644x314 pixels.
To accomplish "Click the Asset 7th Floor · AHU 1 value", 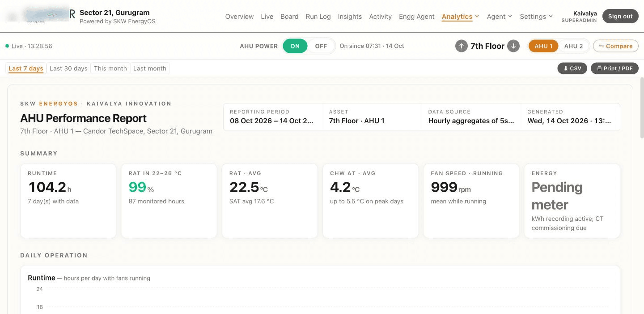I will pyautogui.click(x=356, y=120).
